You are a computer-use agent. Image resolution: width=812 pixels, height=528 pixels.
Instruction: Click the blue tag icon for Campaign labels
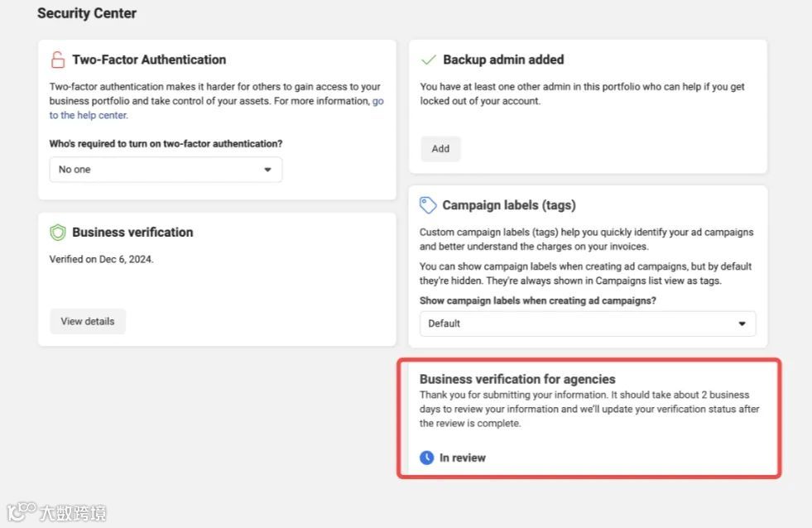point(428,205)
